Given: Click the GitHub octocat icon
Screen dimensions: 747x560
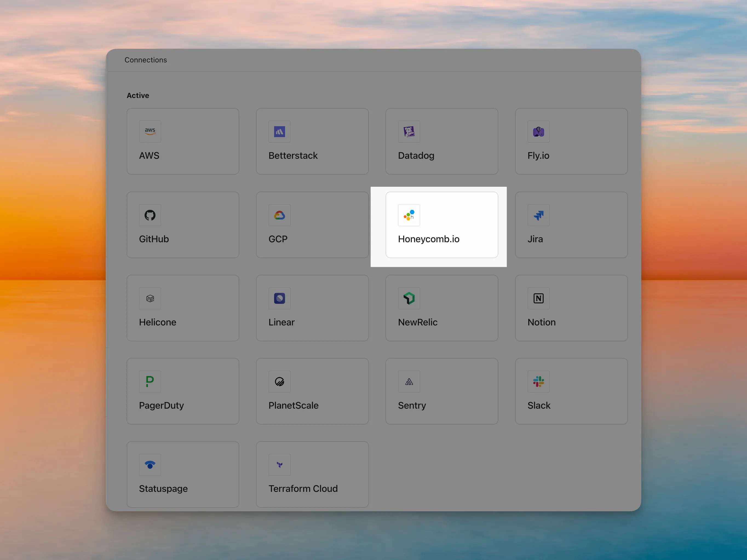Looking at the screenshot, I should pyautogui.click(x=150, y=215).
